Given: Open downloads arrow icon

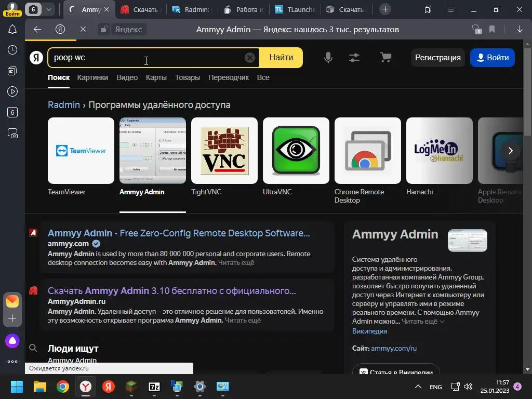Looking at the screenshot, I should click(x=520, y=30).
